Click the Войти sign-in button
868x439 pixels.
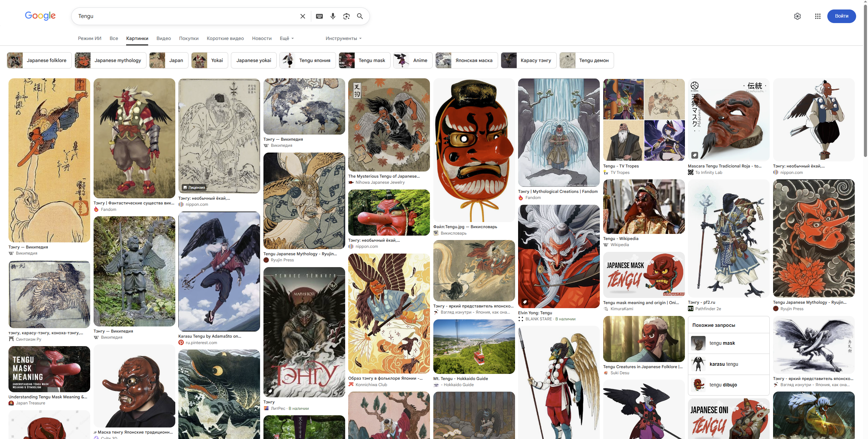point(842,16)
